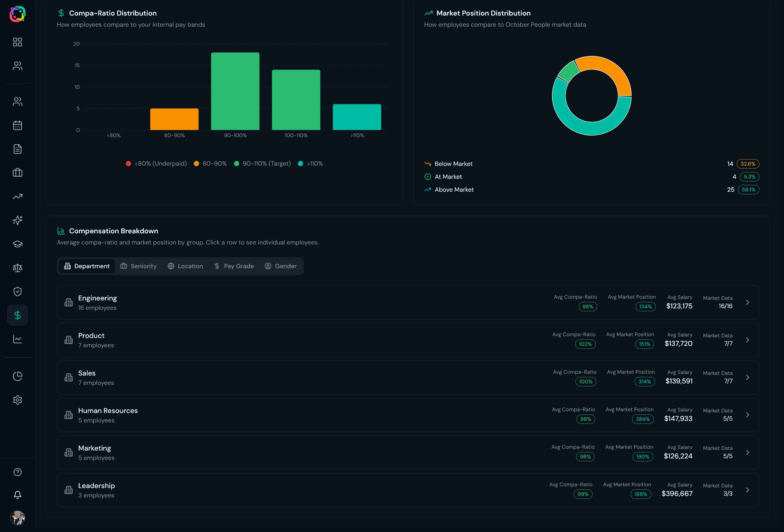Open the document icon in sidebar
The width and height of the screenshot is (784, 532).
click(18, 149)
